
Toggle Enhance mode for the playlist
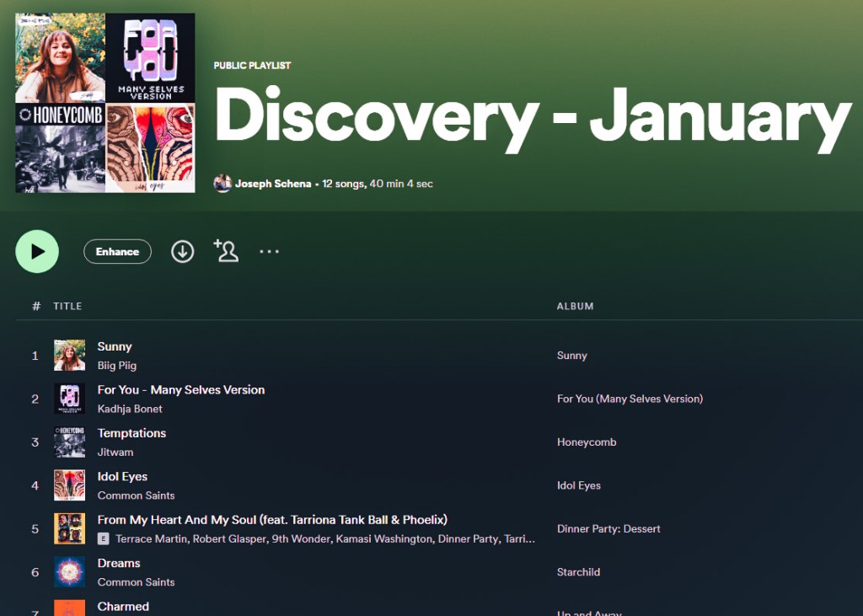[x=117, y=251]
